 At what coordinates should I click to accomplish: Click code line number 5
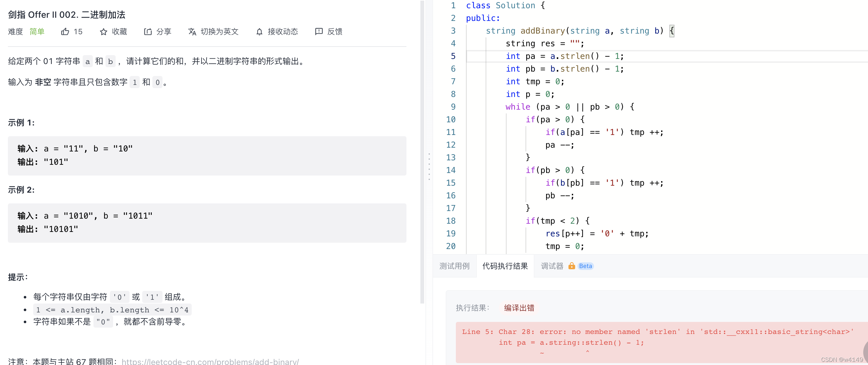[453, 56]
